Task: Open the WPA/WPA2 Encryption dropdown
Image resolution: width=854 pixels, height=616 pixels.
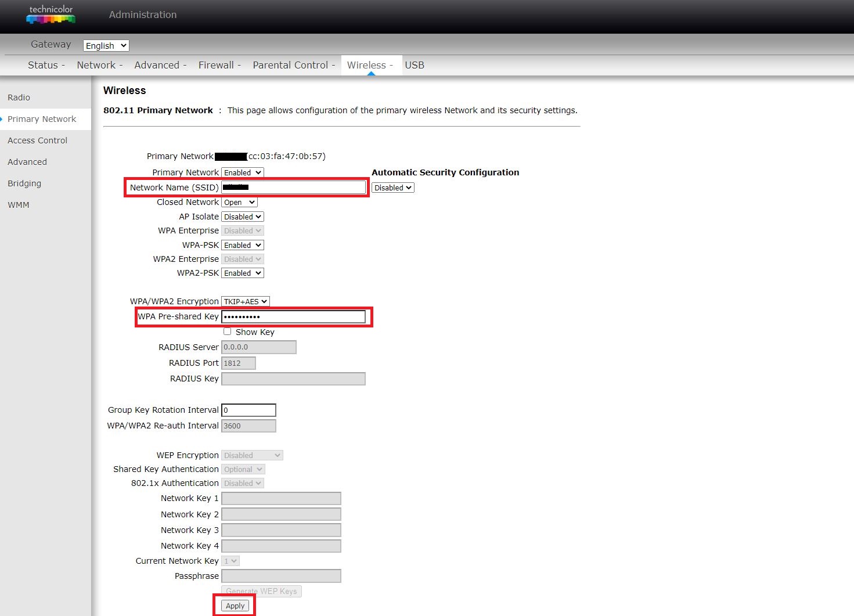Action: 245,301
